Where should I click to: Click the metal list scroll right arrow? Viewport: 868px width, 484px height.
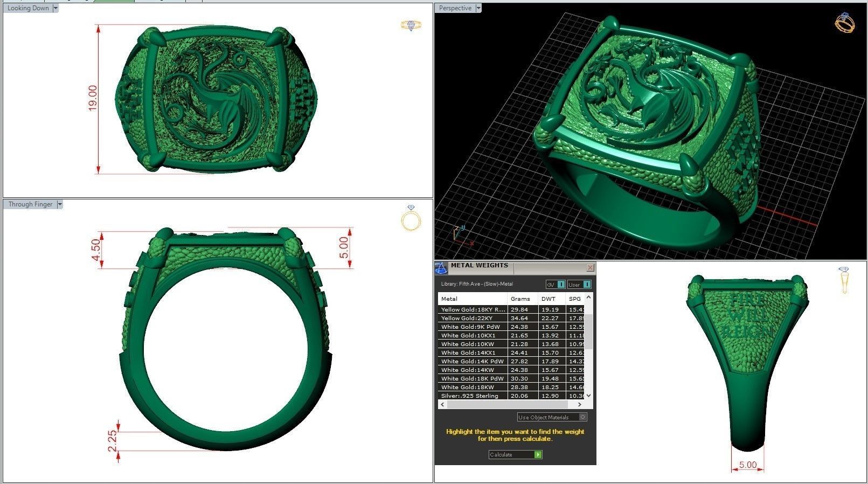point(580,404)
